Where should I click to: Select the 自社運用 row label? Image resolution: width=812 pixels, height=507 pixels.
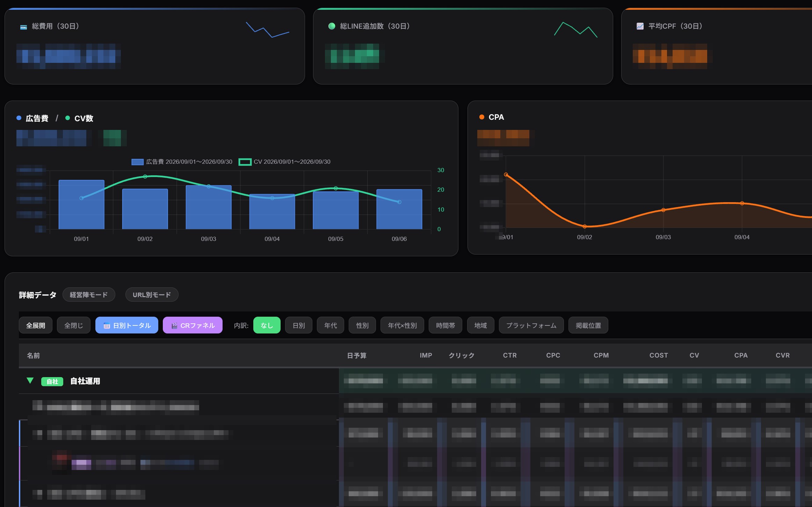pos(85,381)
